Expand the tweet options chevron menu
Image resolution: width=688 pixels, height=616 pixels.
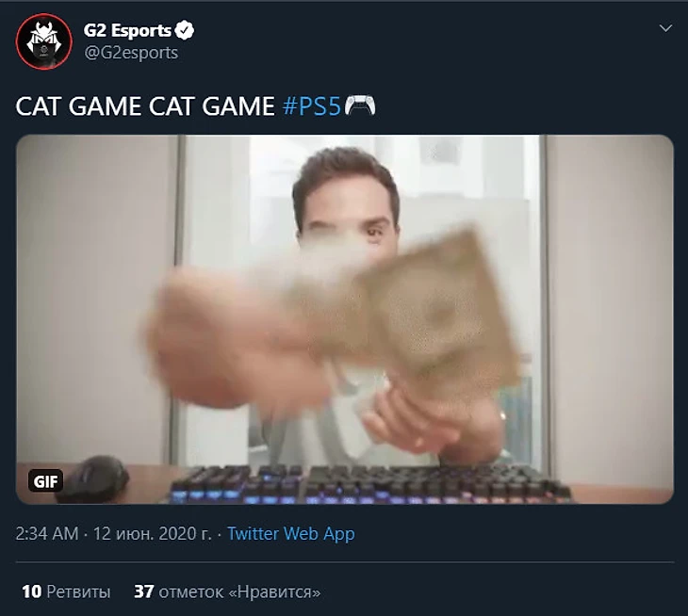click(665, 28)
